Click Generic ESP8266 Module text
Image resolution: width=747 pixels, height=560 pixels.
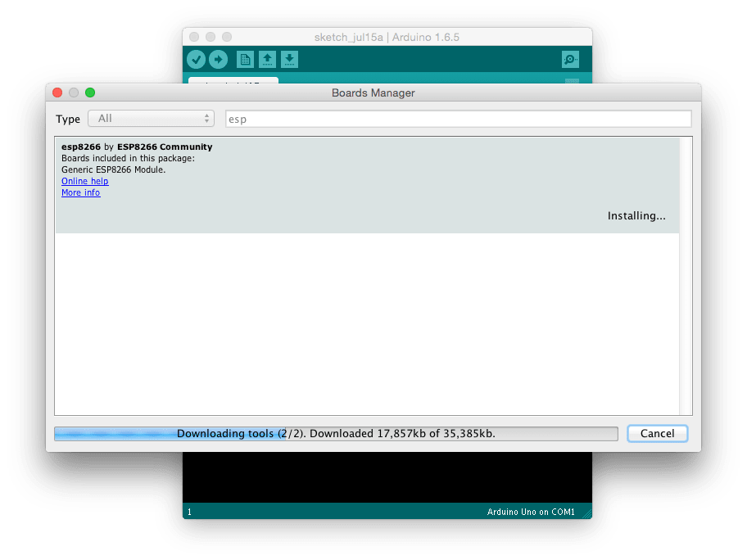tap(113, 169)
